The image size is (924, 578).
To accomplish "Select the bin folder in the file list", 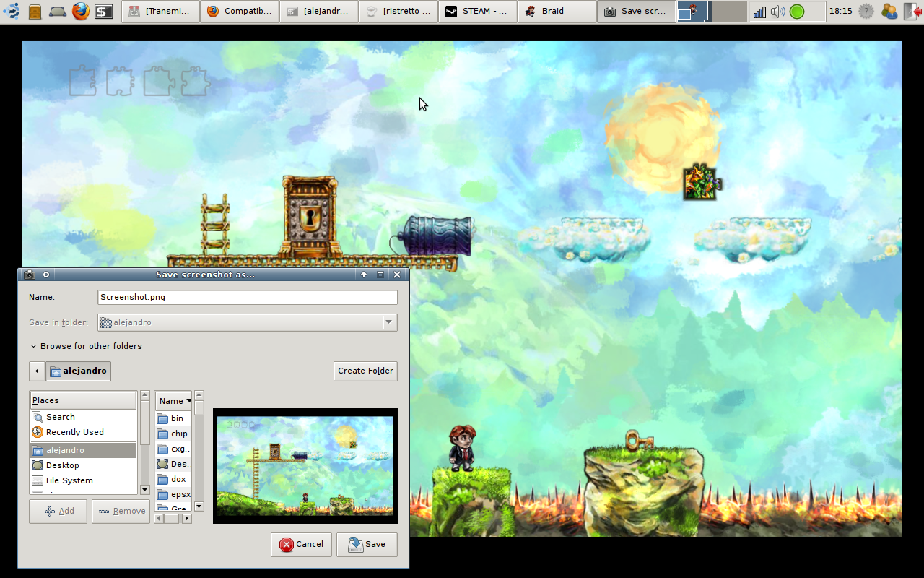I will pos(173,418).
